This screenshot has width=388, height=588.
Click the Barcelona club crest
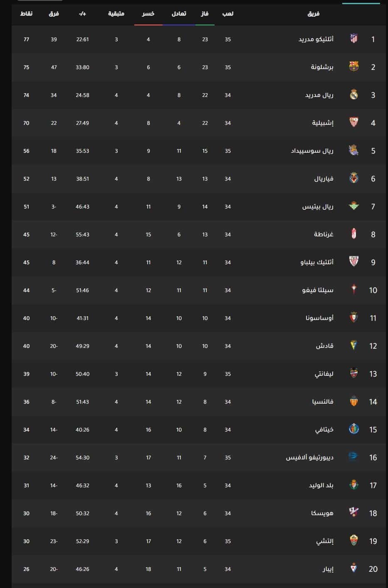pos(354,67)
